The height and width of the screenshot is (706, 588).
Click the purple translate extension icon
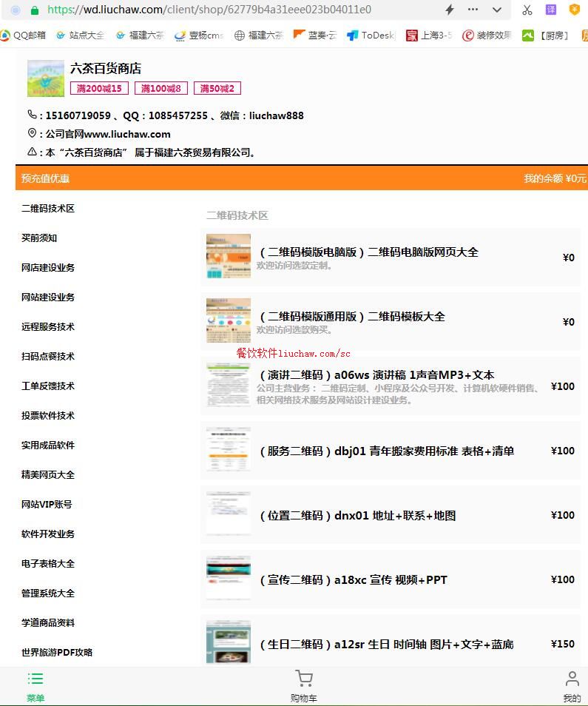(x=550, y=10)
